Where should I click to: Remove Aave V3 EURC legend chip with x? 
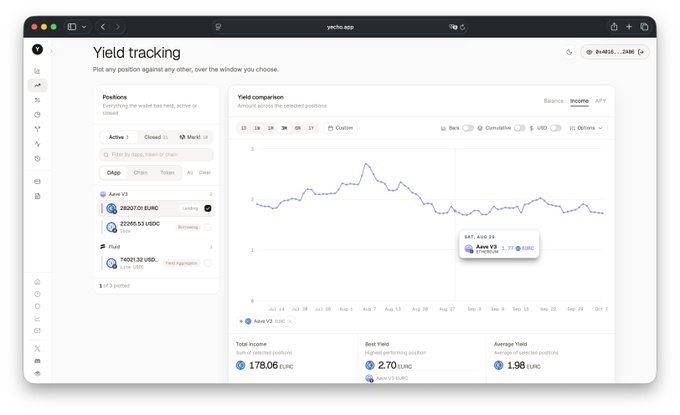tap(290, 321)
